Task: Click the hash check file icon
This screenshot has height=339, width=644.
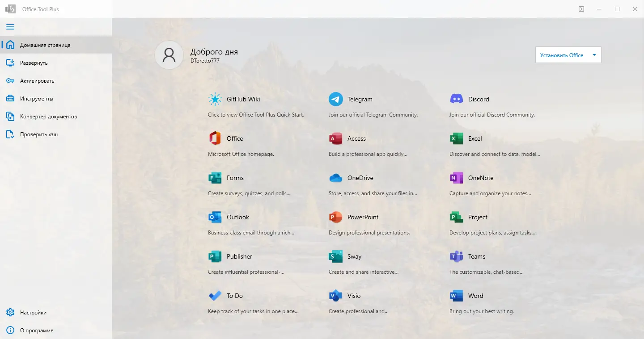Action: pos(10,134)
